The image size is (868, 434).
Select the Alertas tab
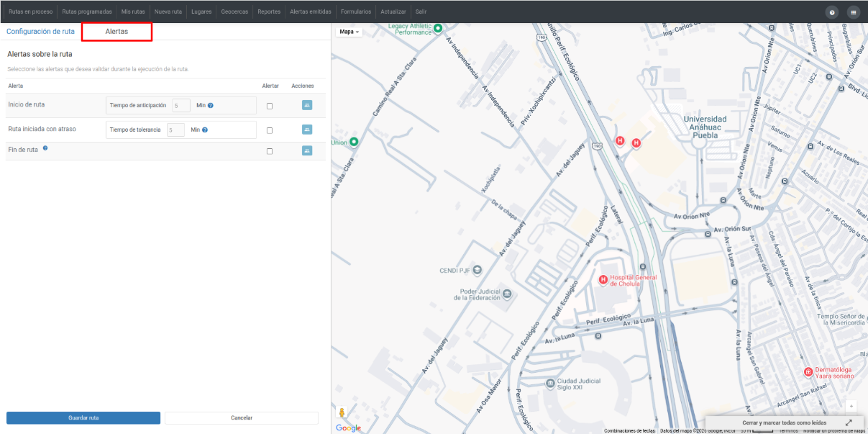(117, 32)
